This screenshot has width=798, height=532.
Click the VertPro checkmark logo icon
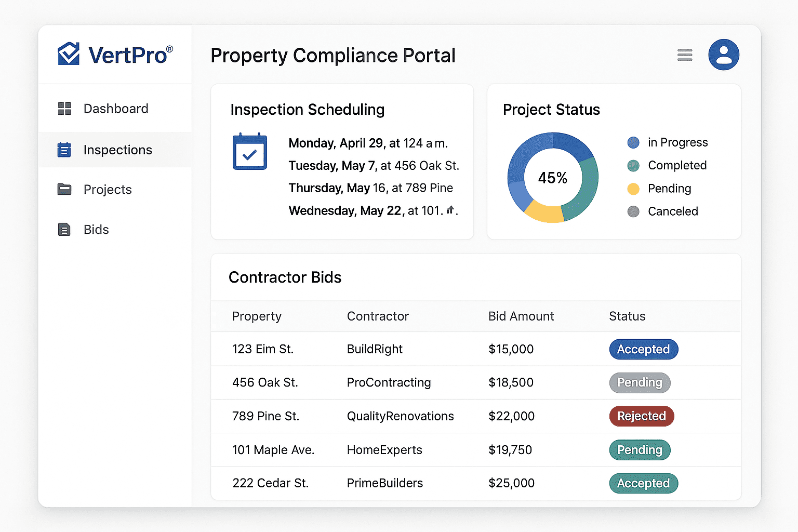69,54
